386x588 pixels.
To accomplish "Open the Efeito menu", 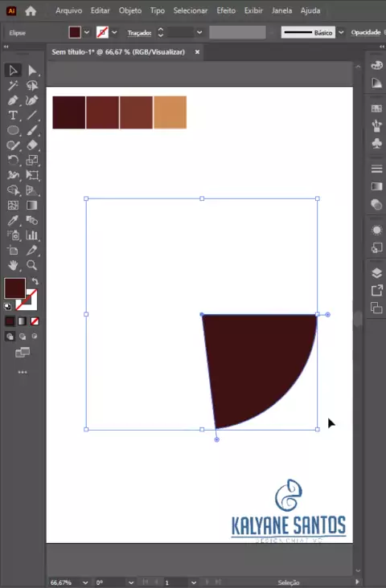I will click(226, 10).
